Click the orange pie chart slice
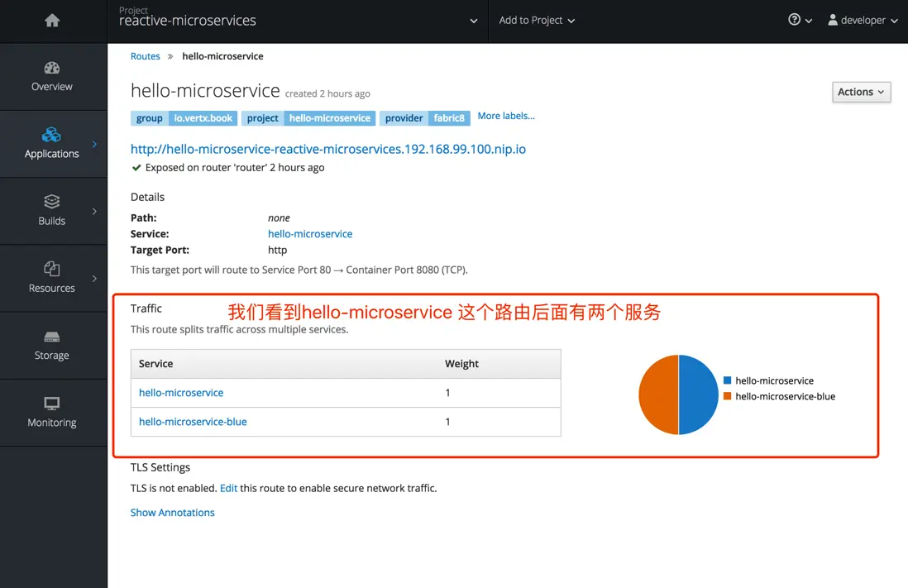 click(x=658, y=395)
